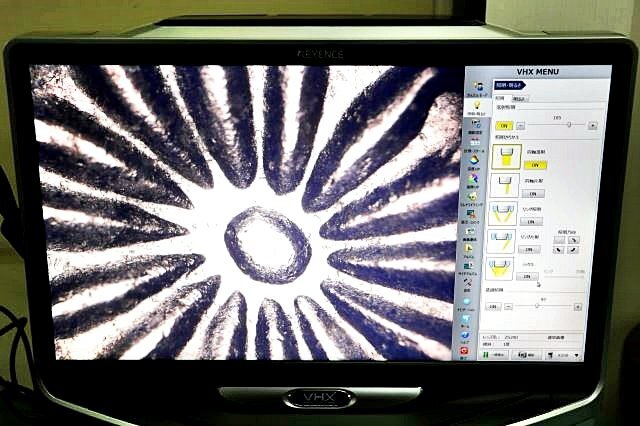
Task: Click plus button at brightness slider's right end
Action: coord(593,126)
